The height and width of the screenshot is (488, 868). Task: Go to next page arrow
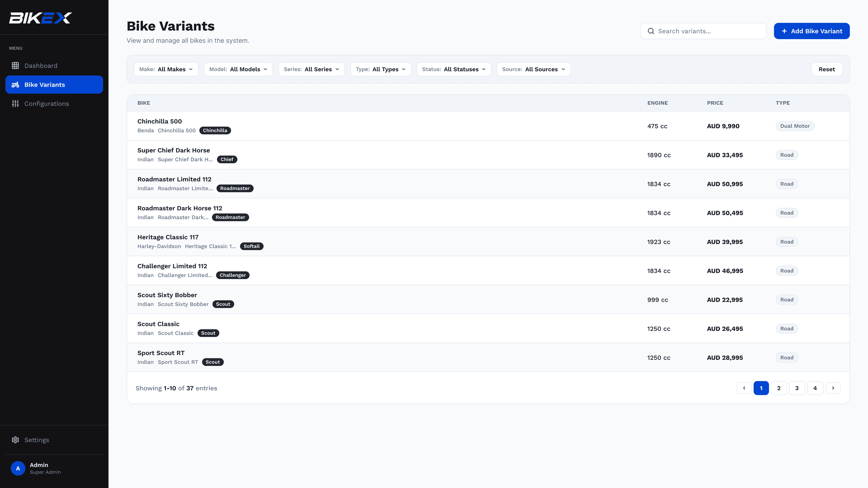click(x=833, y=388)
